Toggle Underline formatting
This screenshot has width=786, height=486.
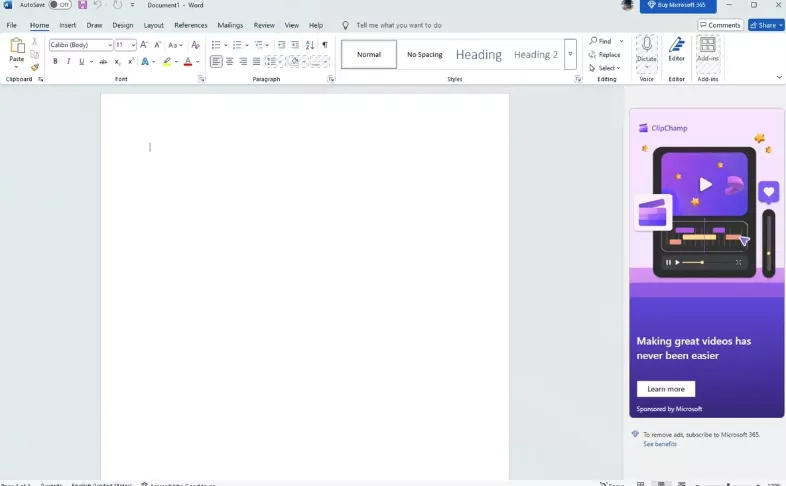tap(81, 62)
